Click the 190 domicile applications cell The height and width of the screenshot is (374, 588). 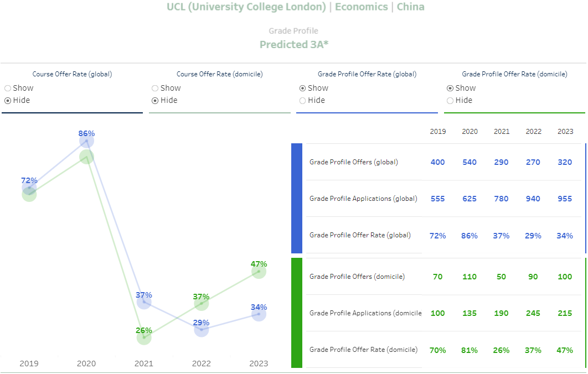(x=502, y=313)
